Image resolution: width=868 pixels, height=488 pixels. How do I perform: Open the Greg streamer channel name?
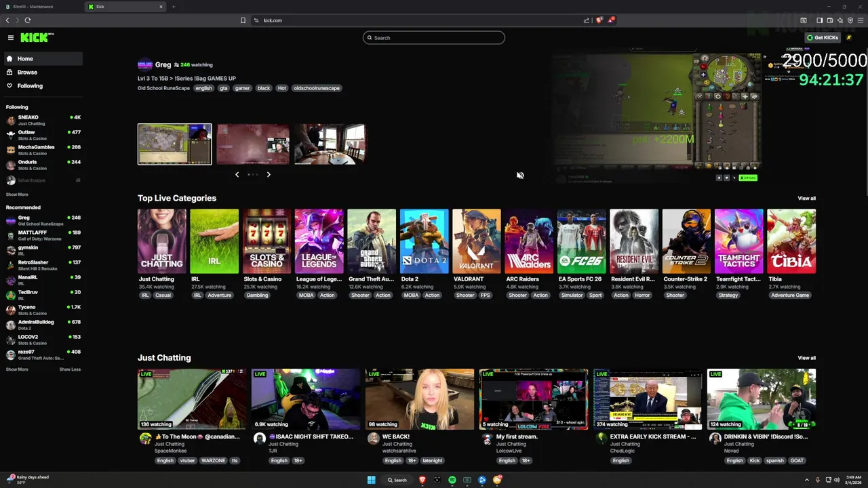tap(163, 65)
